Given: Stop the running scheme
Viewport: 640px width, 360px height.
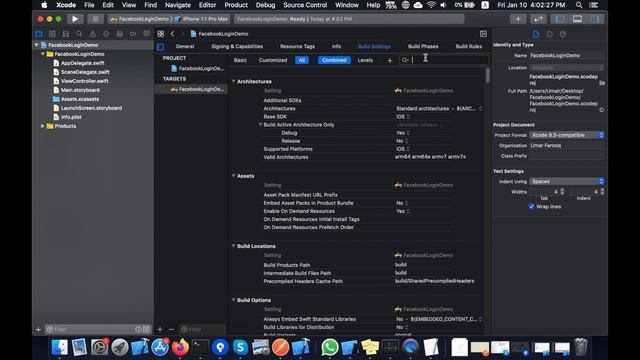Looking at the screenshot, I should (x=95, y=19).
